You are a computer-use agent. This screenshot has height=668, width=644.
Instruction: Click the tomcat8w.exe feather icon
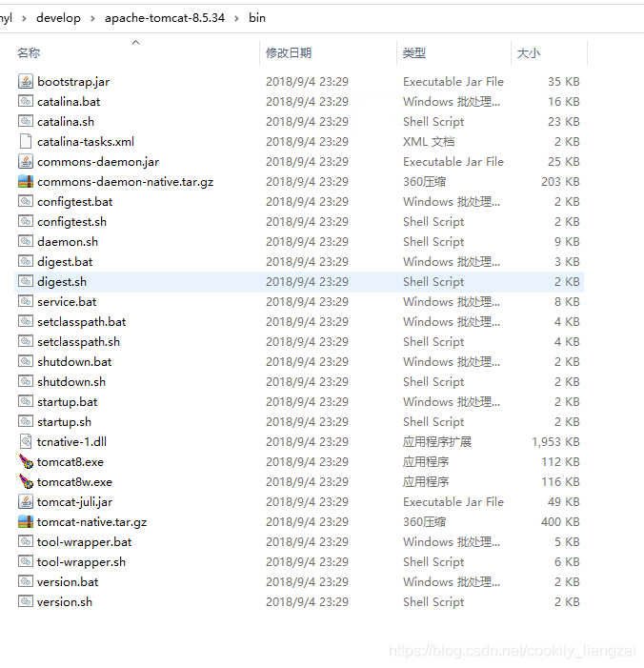(x=26, y=481)
